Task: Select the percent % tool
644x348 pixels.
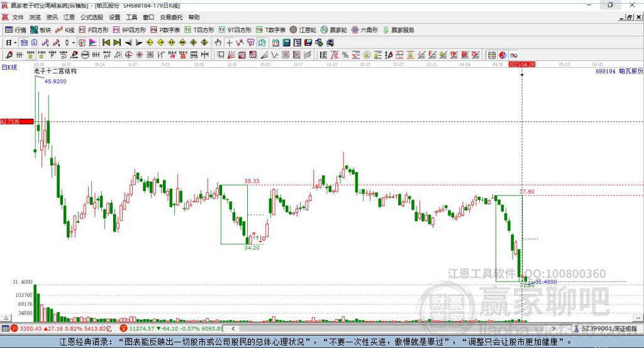Action: tap(345, 55)
